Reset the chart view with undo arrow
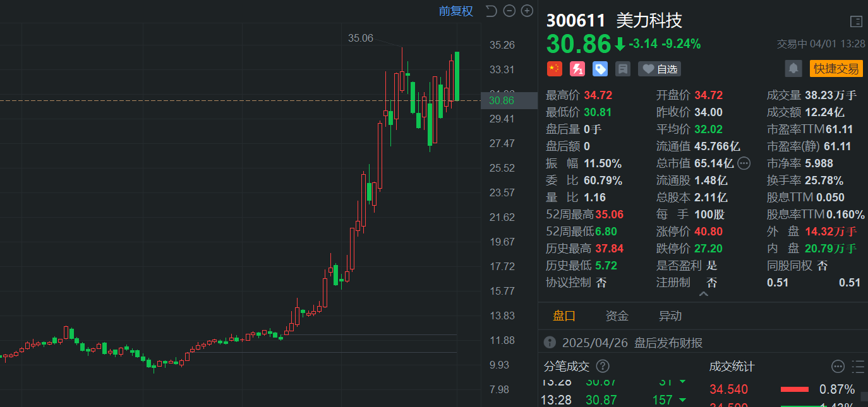Viewport: 868px width, 407px height. point(491,11)
